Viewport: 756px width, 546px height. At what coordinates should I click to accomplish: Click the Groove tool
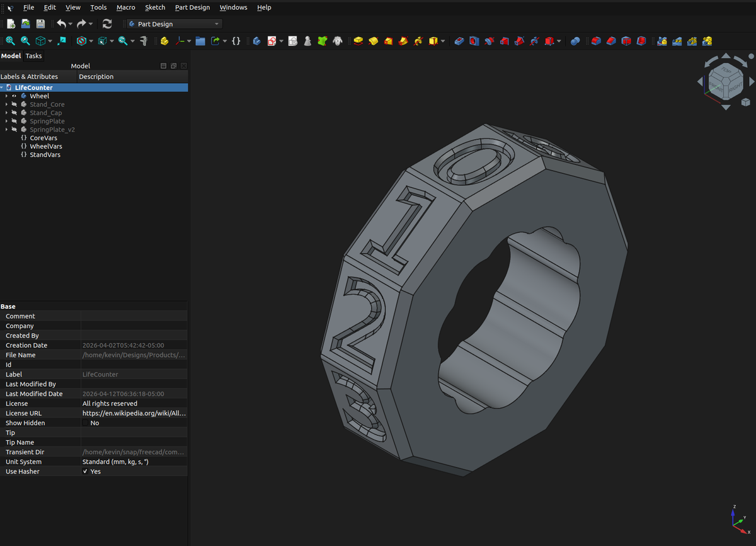(490, 41)
